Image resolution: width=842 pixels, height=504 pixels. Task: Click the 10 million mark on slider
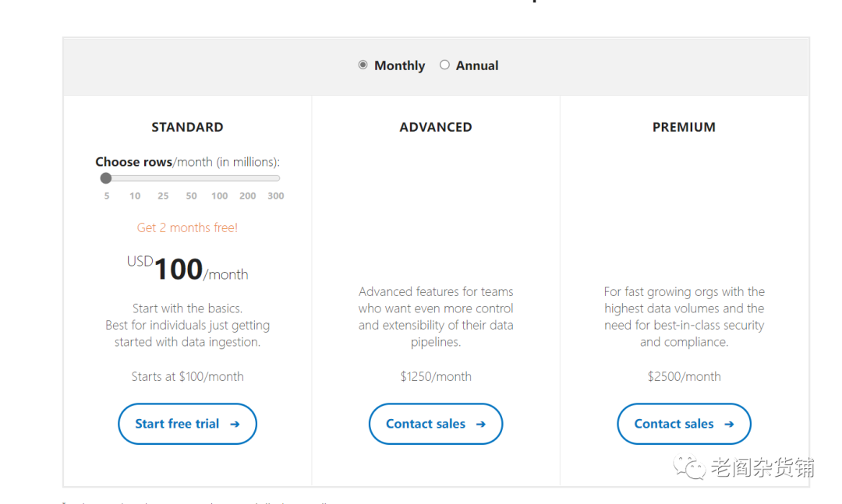point(135,196)
